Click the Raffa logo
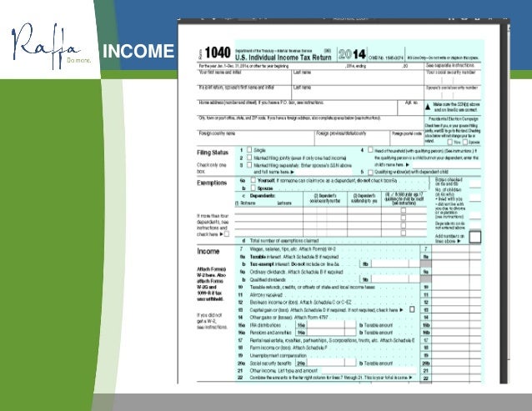 pyautogui.click(x=51, y=46)
